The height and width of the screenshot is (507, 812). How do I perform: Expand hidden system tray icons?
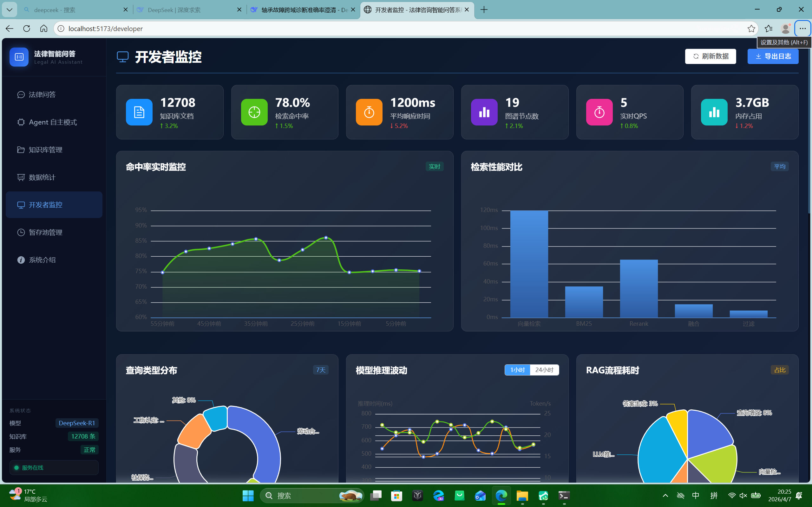click(x=665, y=495)
